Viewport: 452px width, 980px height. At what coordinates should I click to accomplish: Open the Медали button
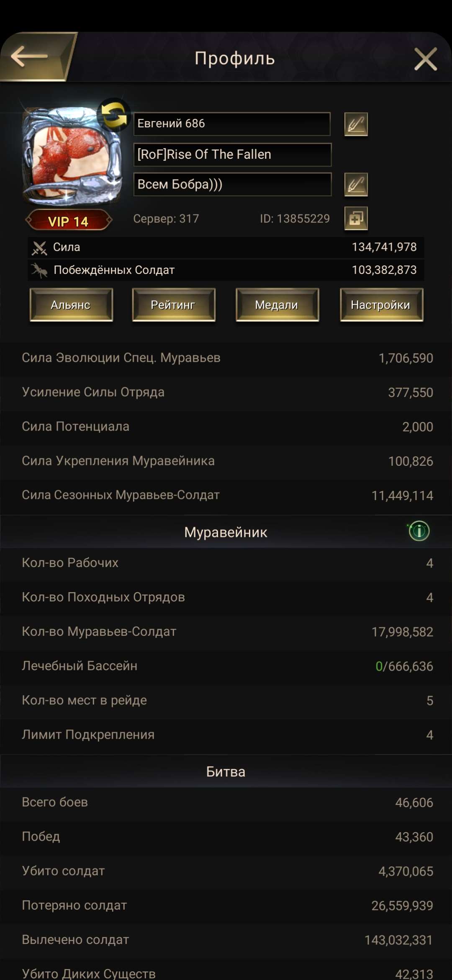pos(277,305)
